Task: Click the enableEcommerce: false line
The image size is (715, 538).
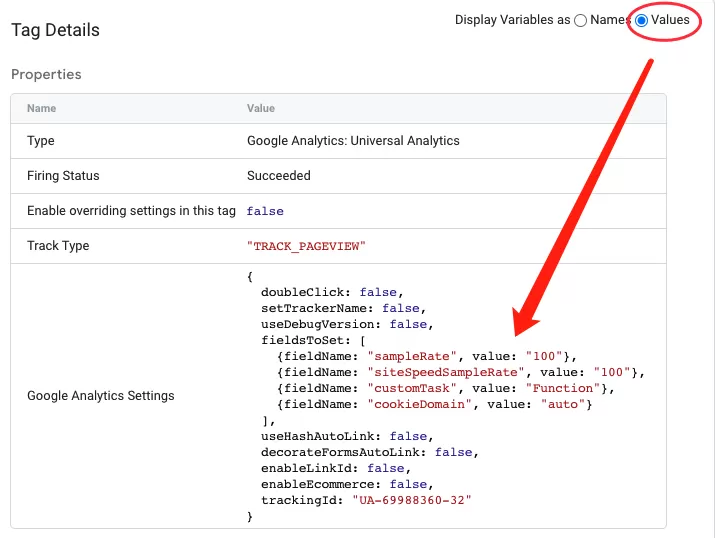Action: 347,484
